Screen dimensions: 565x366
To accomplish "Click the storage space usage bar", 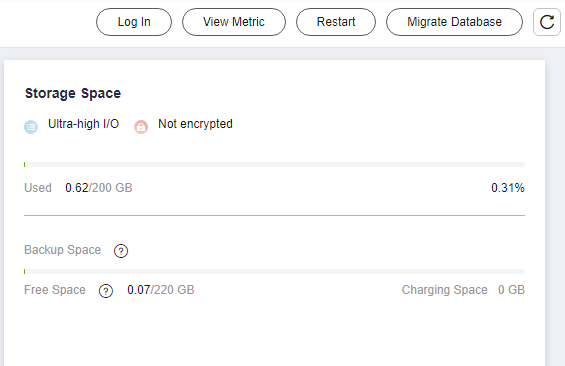I will tap(275, 165).
